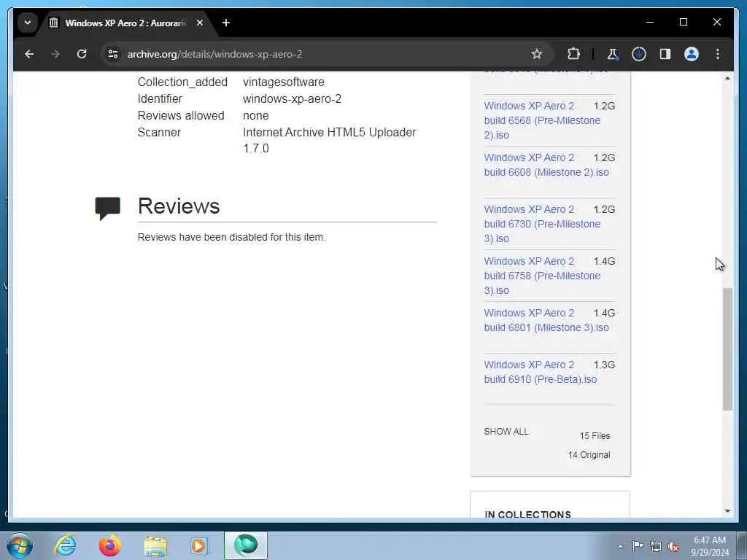Click the Scanner label
This screenshot has height=560, width=747.
(x=159, y=133)
